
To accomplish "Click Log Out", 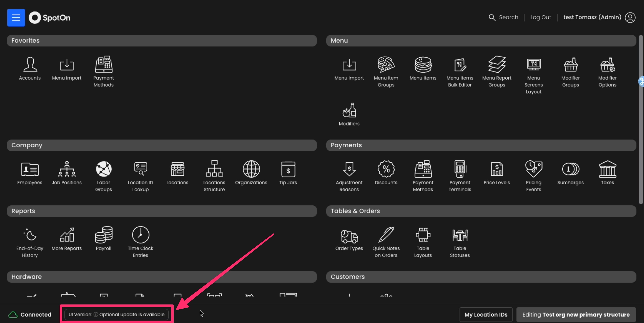I will point(540,17).
